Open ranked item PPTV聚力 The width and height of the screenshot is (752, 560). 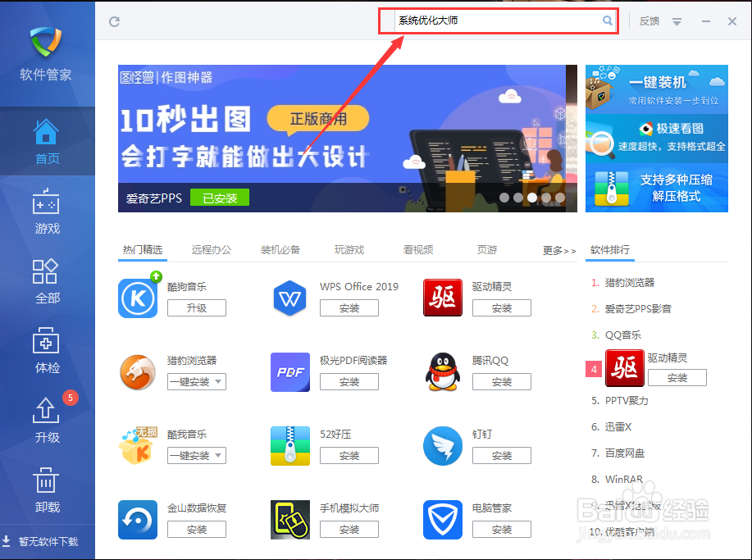[x=627, y=400]
